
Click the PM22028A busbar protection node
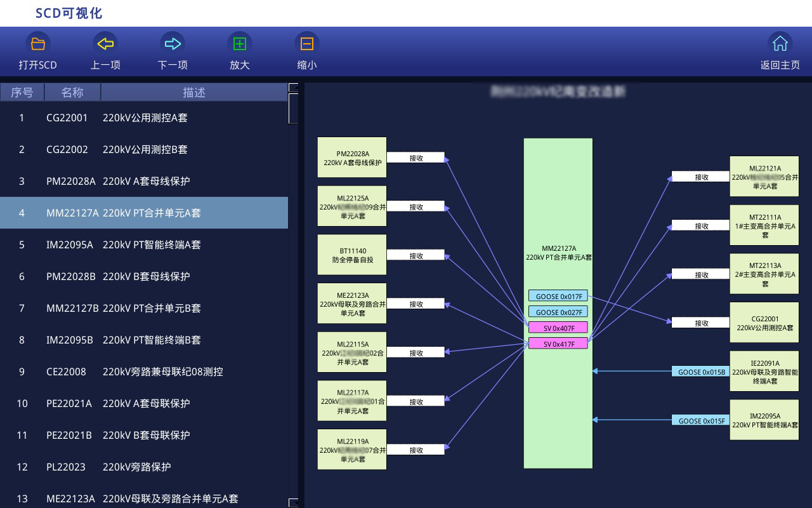click(x=352, y=157)
